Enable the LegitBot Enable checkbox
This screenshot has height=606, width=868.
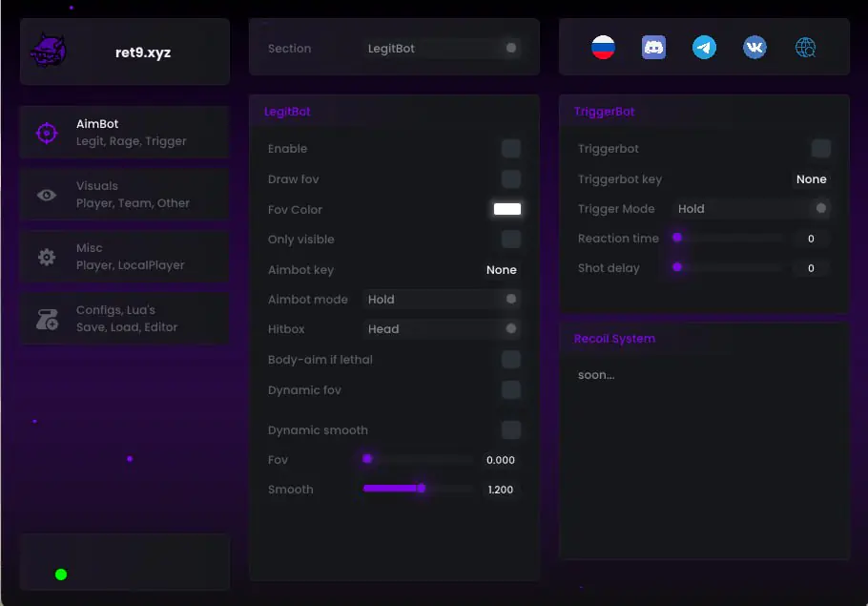point(511,149)
